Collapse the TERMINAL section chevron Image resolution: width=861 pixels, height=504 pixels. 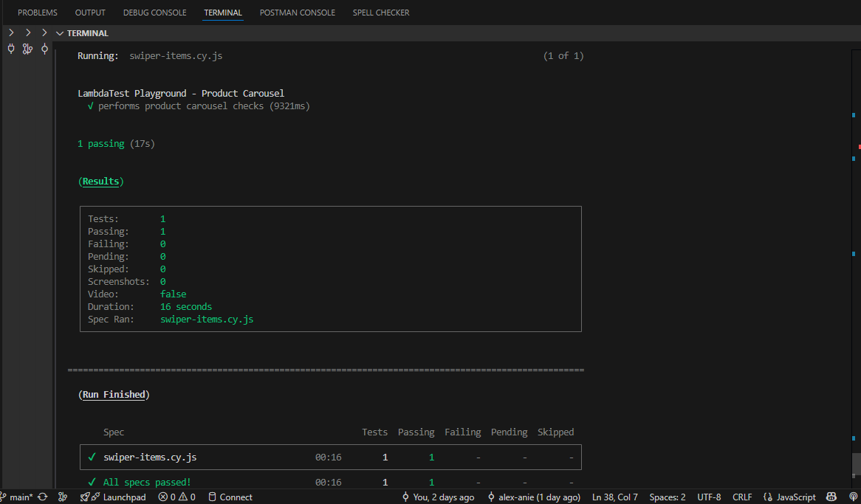60,33
